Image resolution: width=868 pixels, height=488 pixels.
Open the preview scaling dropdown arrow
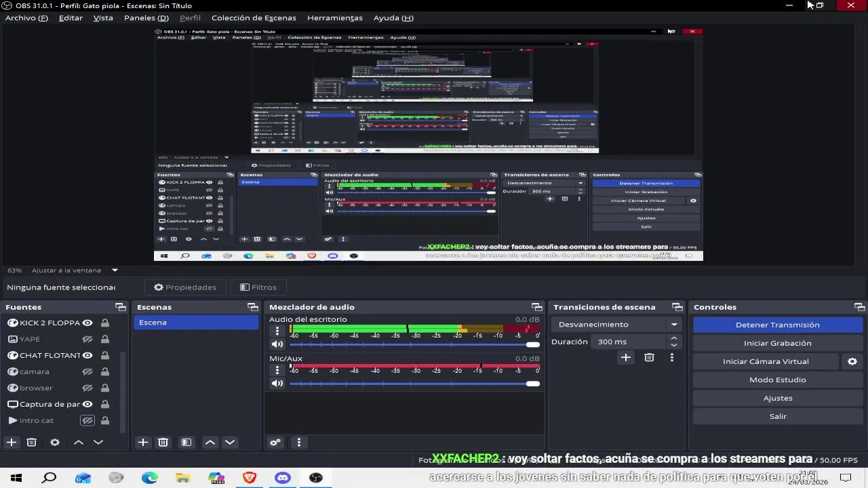coord(115,270)
